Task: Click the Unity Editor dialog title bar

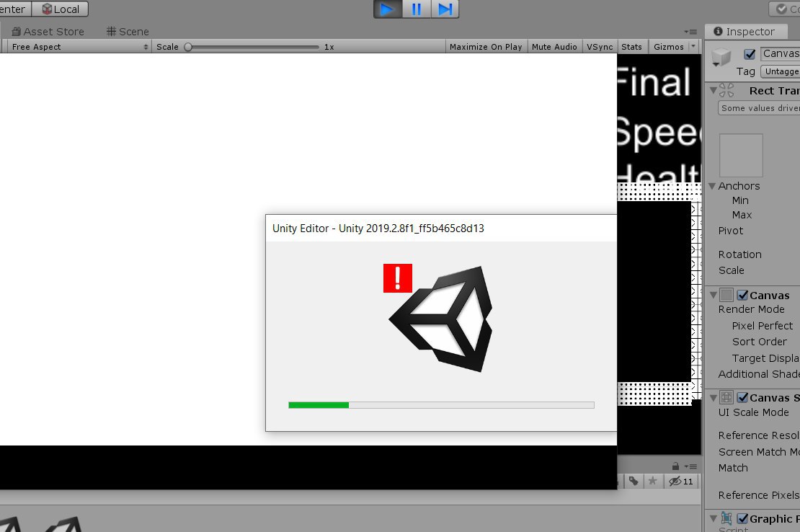Action: [441, 228]
